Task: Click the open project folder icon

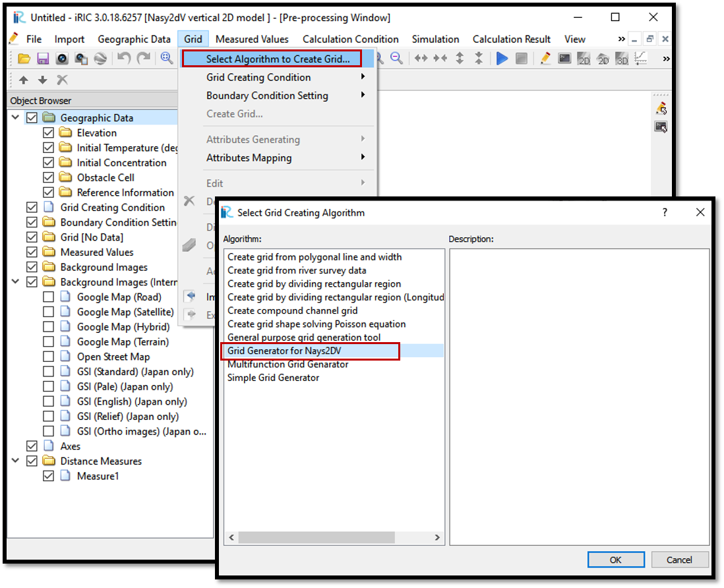Action: click(x=24, y=59)
